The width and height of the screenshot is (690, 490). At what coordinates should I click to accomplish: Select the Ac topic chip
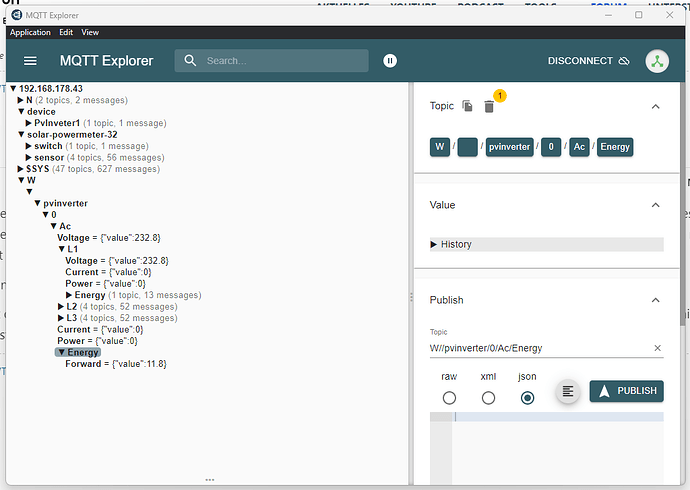[x=579, y=147]
